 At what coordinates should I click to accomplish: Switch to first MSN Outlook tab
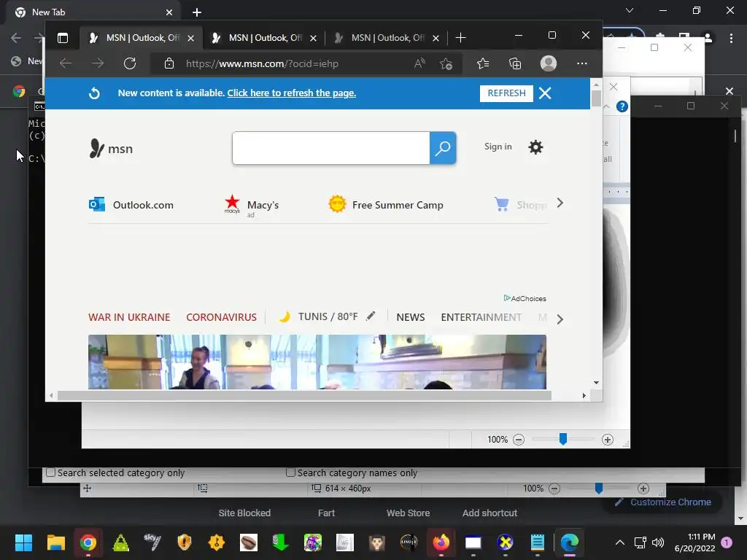(142, 38)
